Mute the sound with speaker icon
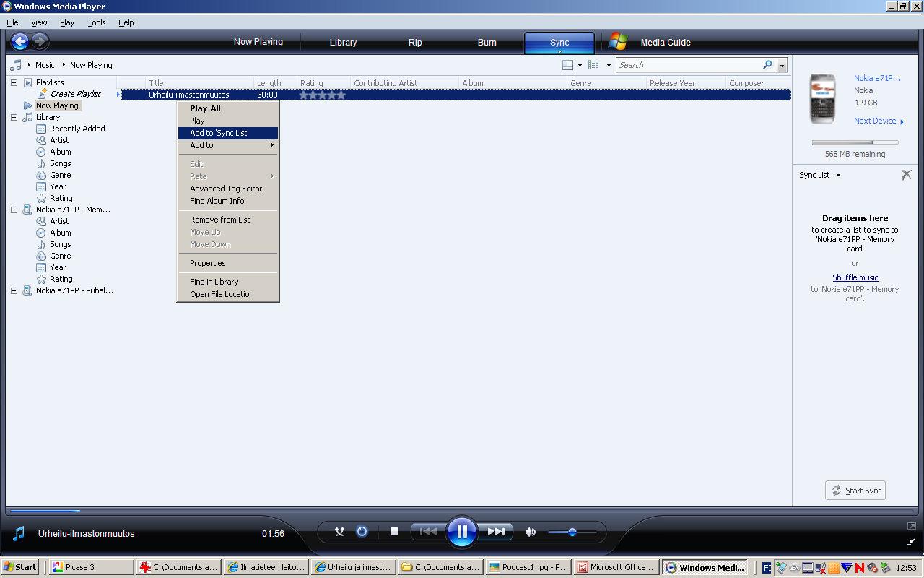Screen dimensions: 924x578 point(531,532)
